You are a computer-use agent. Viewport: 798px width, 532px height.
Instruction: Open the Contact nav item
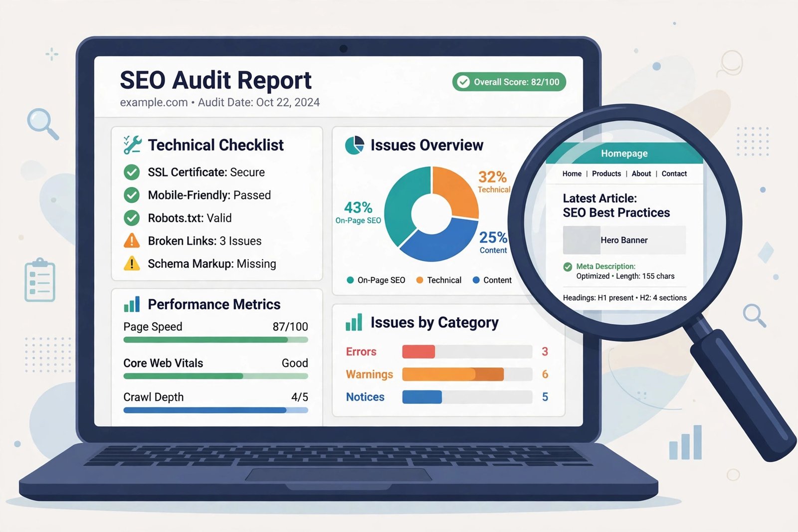coord(674,174)
